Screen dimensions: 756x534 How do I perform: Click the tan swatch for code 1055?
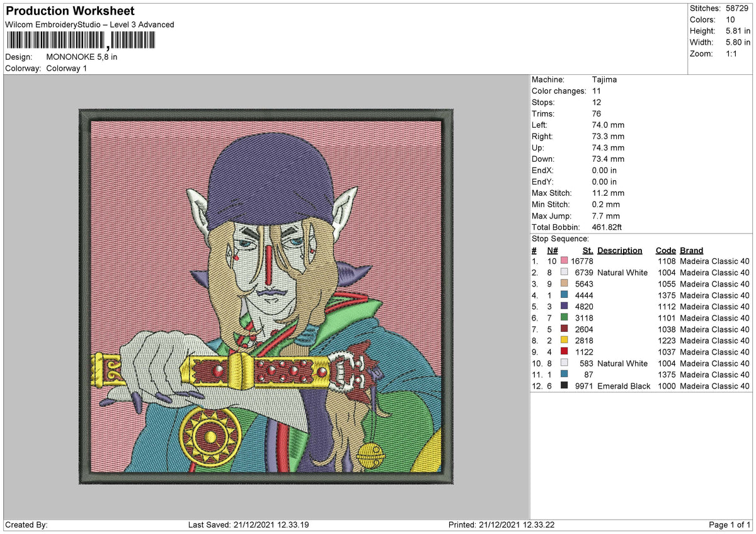point(564,284)
